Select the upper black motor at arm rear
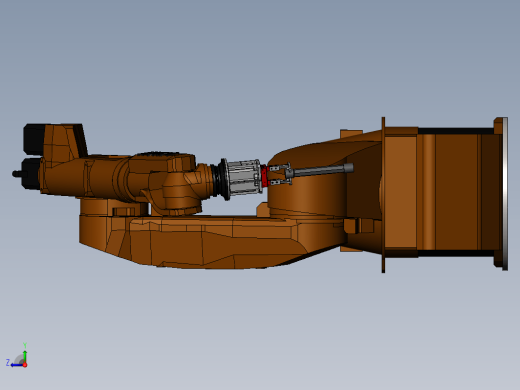This screenshot has width=520, height=390. coord(33,139)
